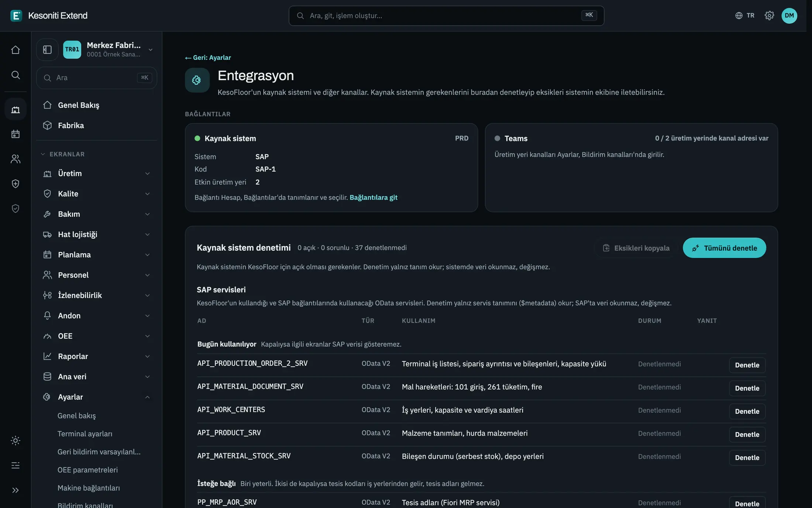Screen dimensions: 812x508
Task: Expand the left rail with double chevron
Action: [x=16, y=490]
